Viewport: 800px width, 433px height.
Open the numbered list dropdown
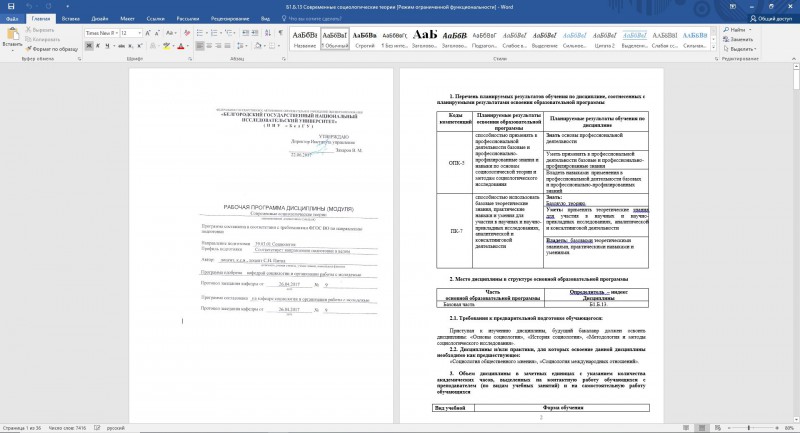click(x=221, y=33)
